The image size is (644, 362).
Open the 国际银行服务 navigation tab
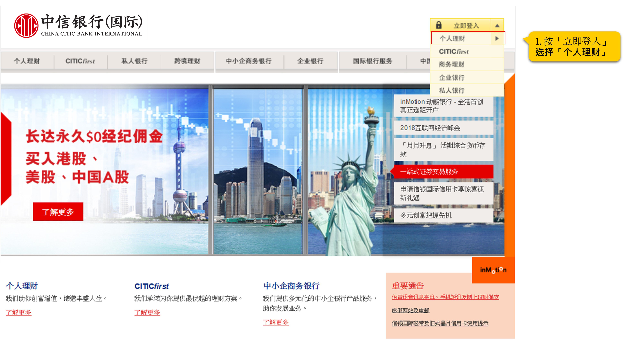[x=373, y=61]
